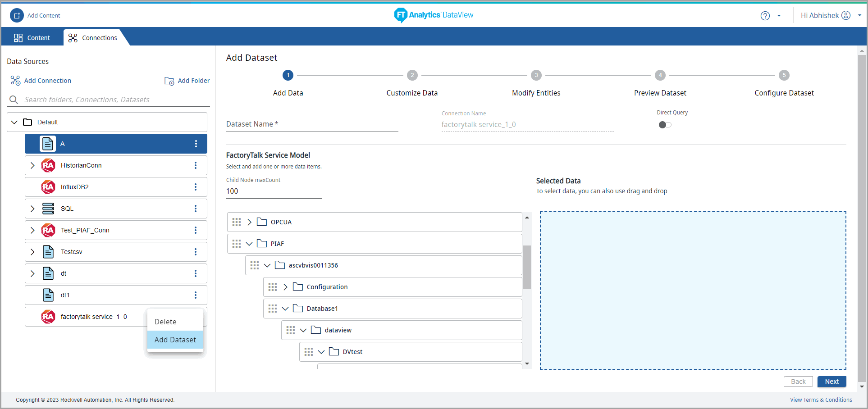This screenshot has height=409, width=868.
Task: Expand the Test_PIAF_Conn connection
Action: pyautogui.click(x=32, y=230)
